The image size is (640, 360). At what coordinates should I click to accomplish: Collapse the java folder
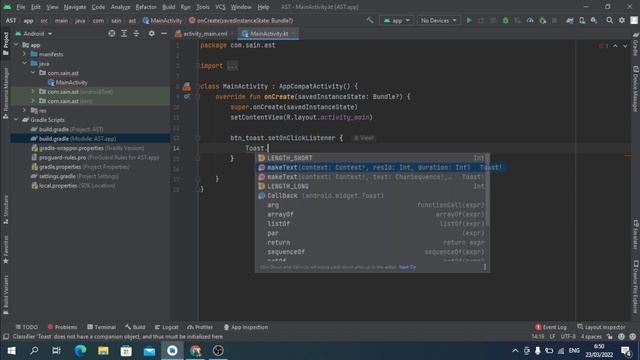coord(24,64)
